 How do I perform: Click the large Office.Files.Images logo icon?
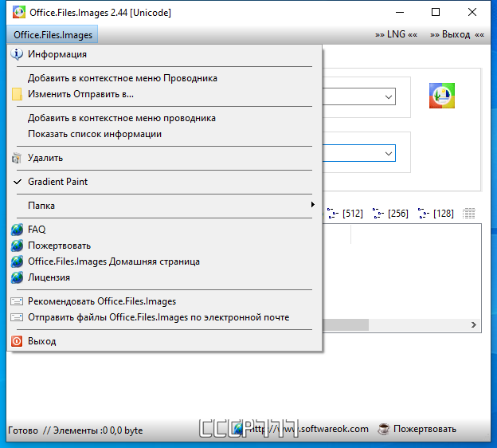(442, 96)
